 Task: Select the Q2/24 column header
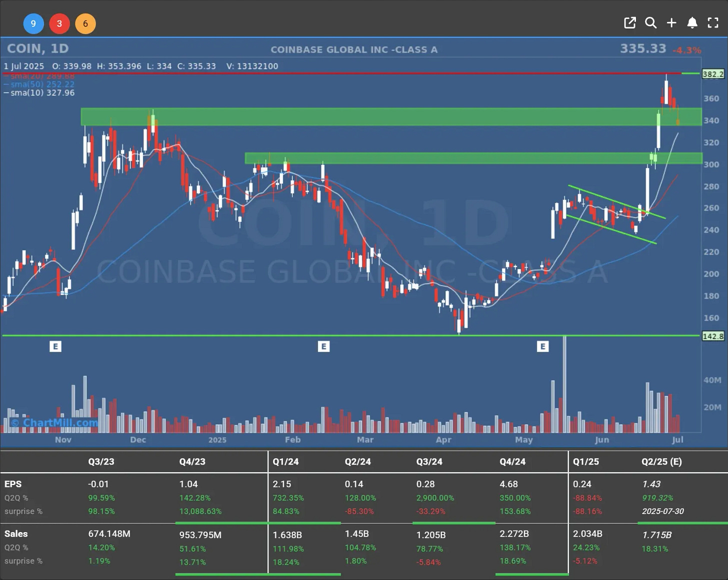coord(357,462)
